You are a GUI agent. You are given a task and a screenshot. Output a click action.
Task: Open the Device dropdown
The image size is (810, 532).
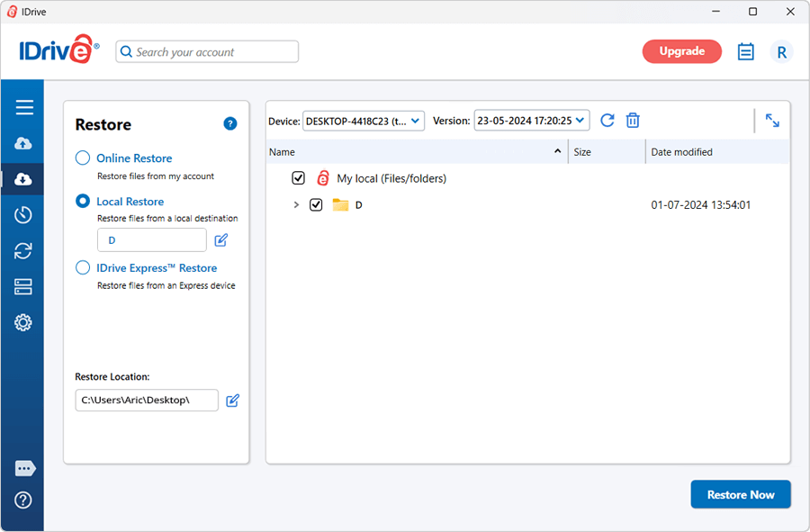coord(364,121)
